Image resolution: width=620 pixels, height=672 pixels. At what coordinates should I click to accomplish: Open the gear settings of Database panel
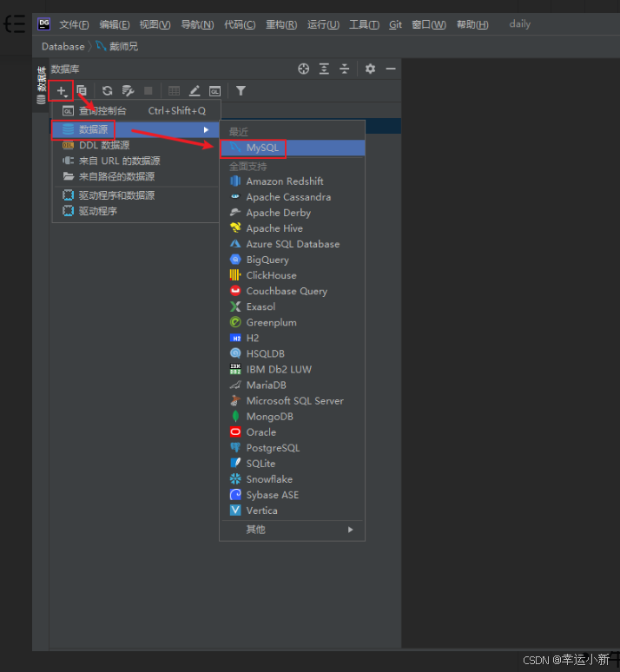click(x=370, y=69)
